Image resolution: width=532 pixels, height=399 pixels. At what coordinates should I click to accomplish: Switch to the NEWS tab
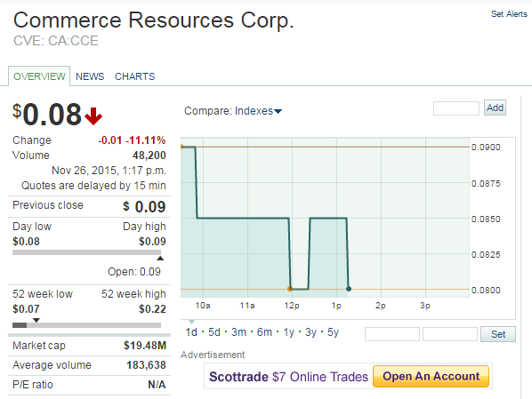coord(90,76)
